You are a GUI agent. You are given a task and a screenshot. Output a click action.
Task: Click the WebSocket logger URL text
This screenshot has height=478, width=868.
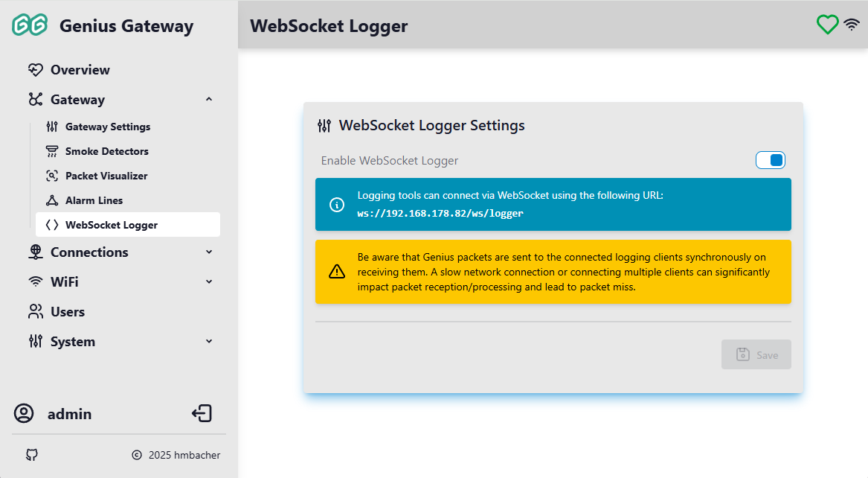click(440, 213)
